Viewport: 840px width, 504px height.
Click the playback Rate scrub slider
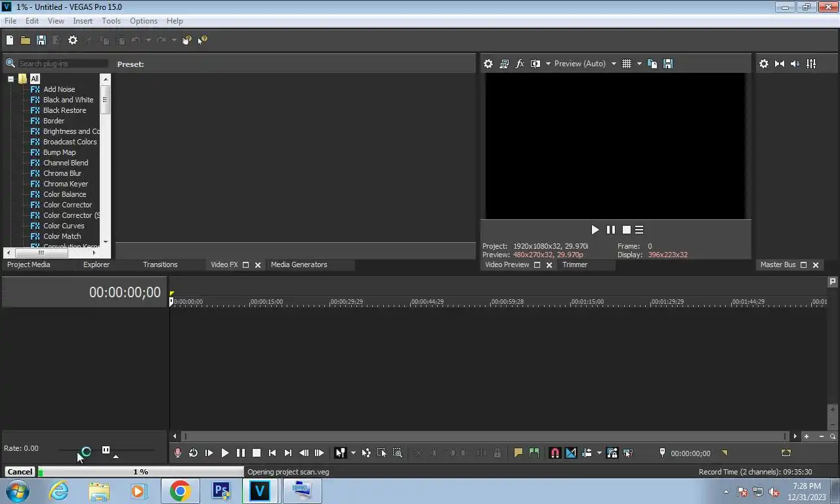[x=107, y=450]
